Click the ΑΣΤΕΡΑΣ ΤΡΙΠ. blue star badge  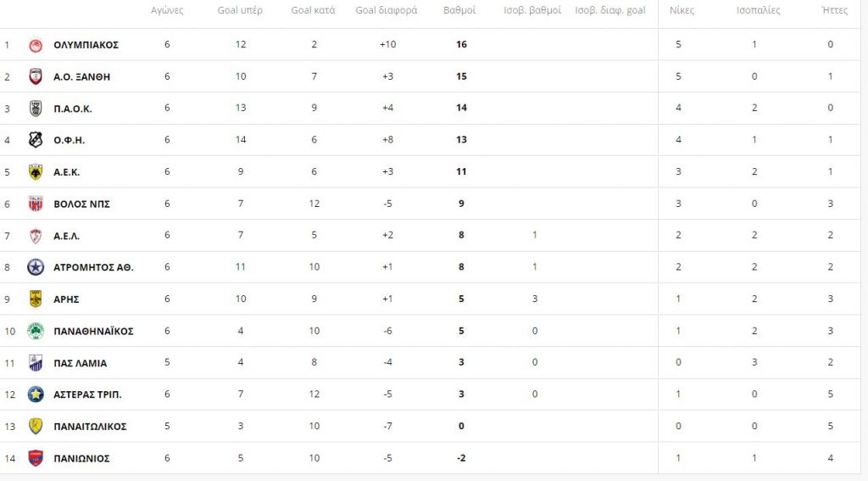pos(36,394)
